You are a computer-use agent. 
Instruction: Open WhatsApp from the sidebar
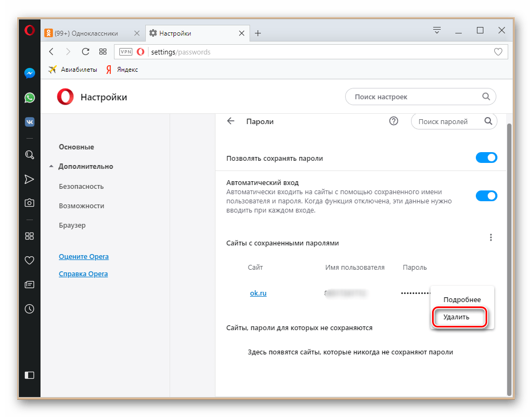[x=29, y=98]
